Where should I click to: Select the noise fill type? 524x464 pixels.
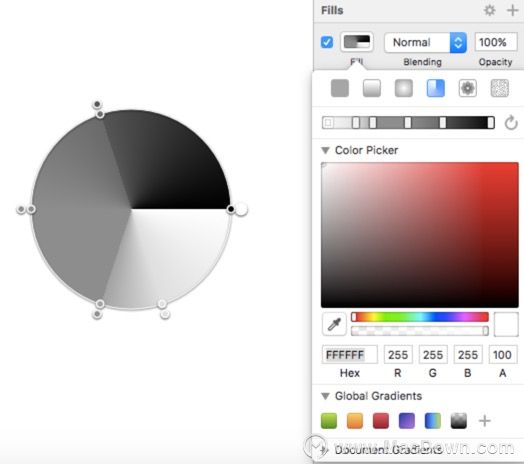coord(499,88)
